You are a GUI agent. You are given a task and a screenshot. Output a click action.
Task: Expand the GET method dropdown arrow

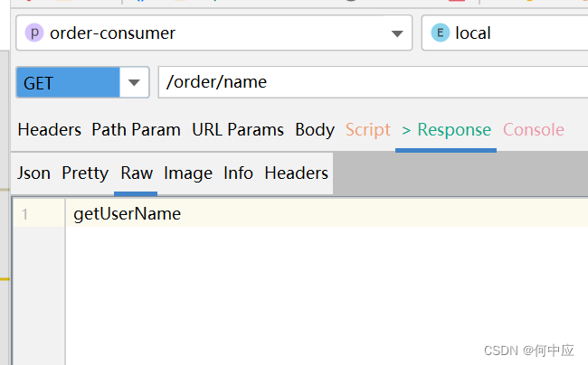pyautogui.click(x=134, y=82)
